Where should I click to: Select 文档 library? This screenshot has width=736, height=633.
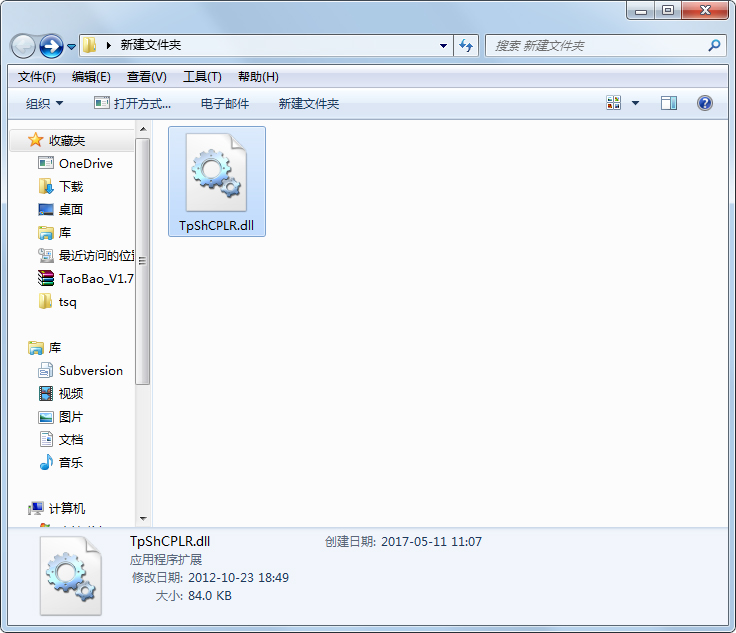pos(71,439)
